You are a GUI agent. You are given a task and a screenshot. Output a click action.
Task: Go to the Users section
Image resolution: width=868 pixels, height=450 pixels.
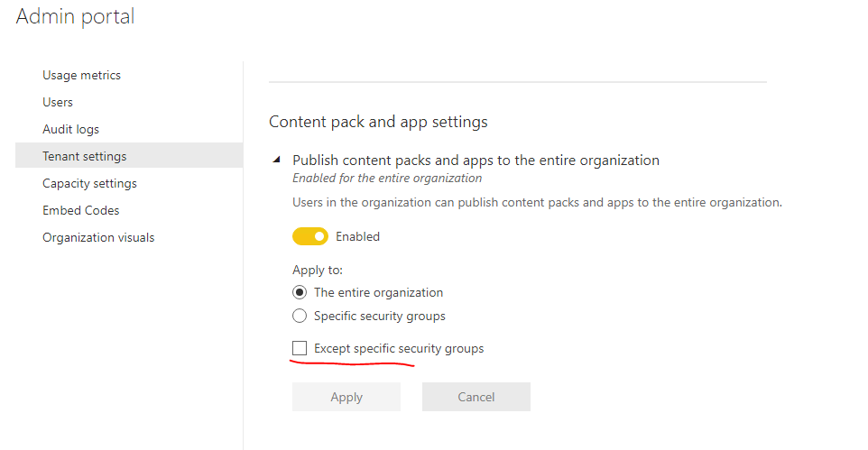click(58, 103)
